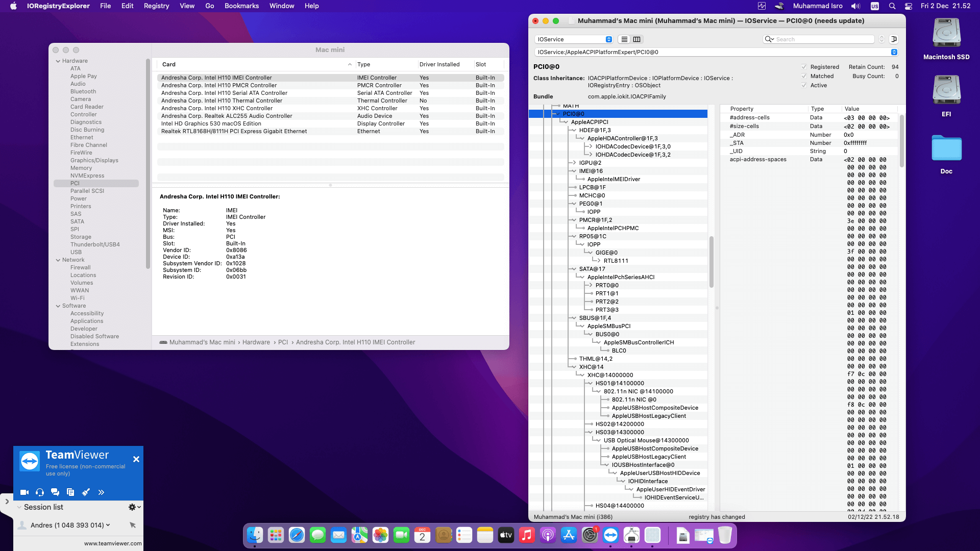This screenshot has height=551, width=980.
Task: Click the registry Search field
Action: click(823, 39)
